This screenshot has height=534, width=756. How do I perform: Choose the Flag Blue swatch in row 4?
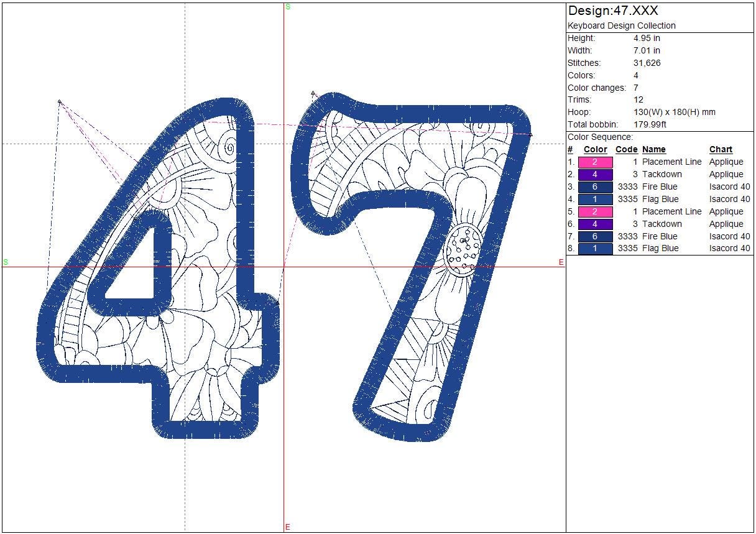click(x=595, y=200)
